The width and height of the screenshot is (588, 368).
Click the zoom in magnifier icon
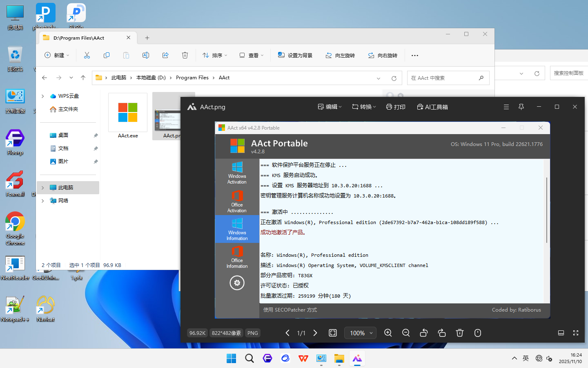click(388, 333)
